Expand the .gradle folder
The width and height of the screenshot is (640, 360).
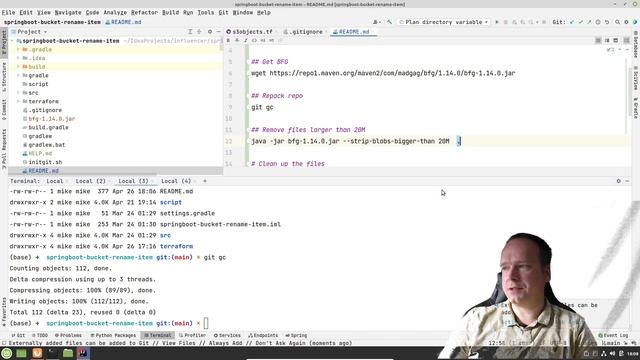click(18, 49)
